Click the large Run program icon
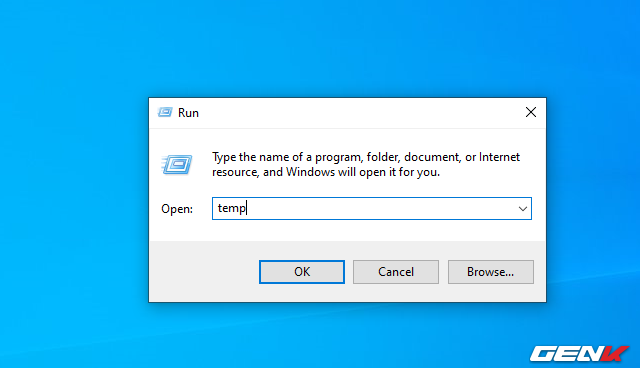Screen dimensions: 640x368 coord(177,165)
